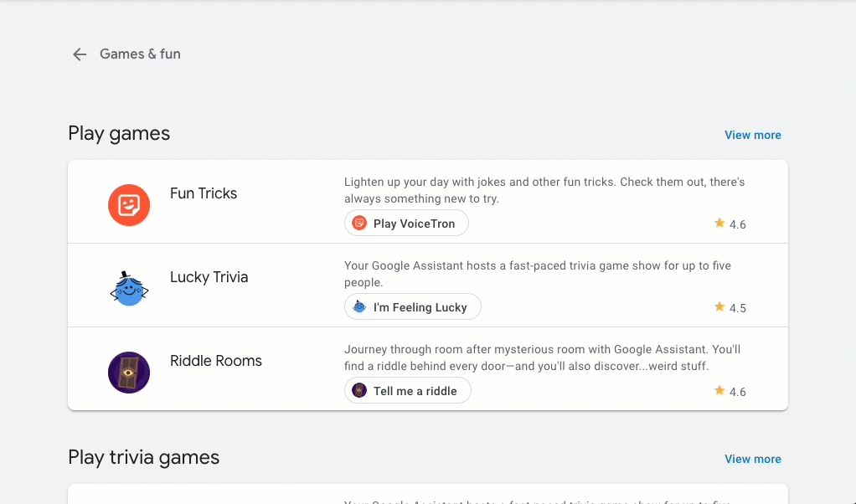Click I'm Feeling Lucky chip
Screen dimensions: 856x504
(x=413, y=307)
